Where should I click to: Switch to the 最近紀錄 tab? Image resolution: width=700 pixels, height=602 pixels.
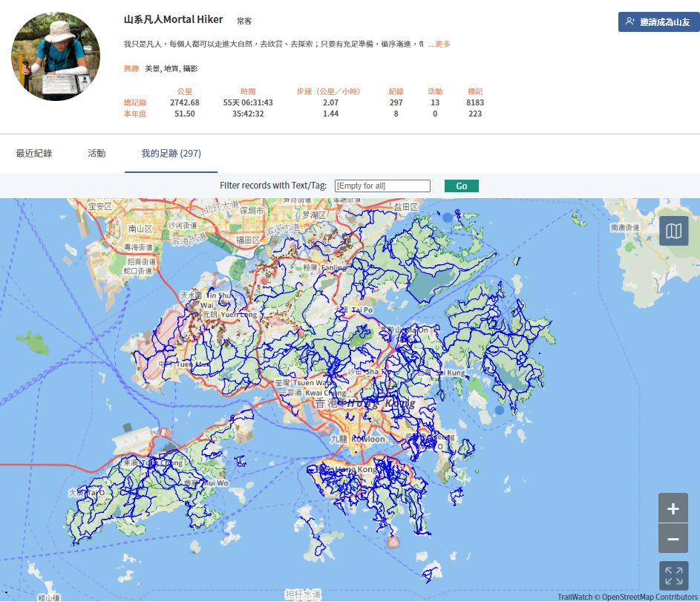pyautogui.click(x=34, y=154)
